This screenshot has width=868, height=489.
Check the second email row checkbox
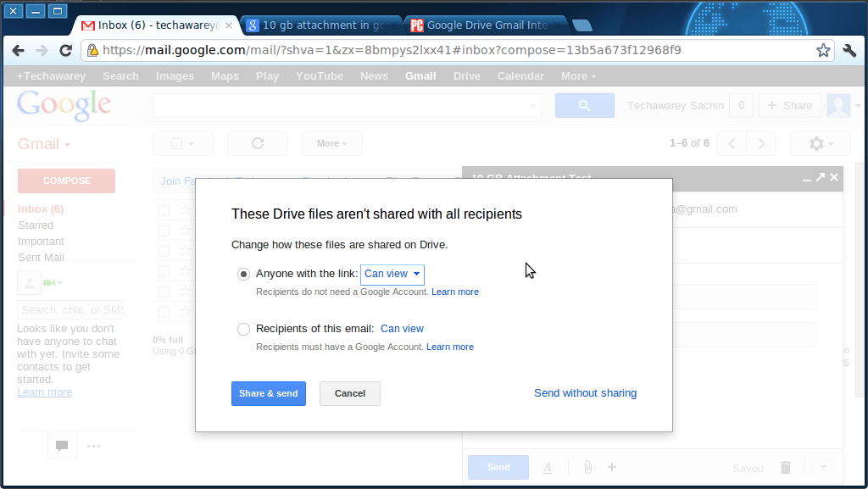[164, 231]
